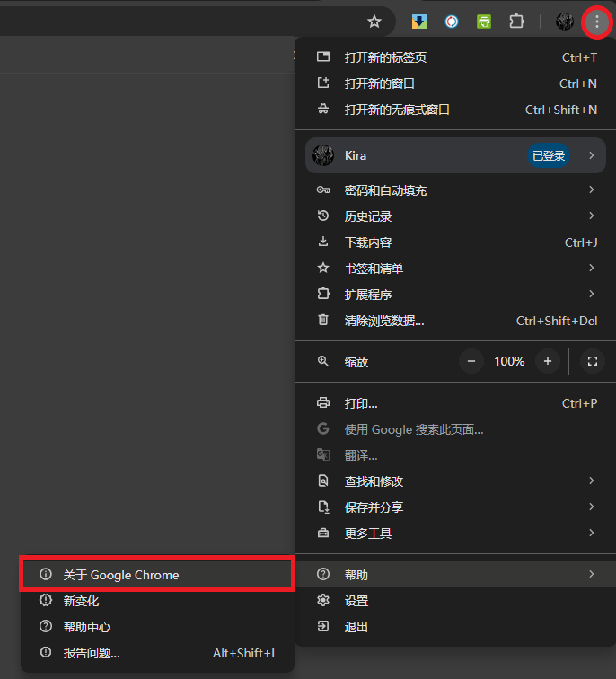Open 新变化 in the help submenu
This screenshot has height=679, width=616.
[x=157, y=601]
